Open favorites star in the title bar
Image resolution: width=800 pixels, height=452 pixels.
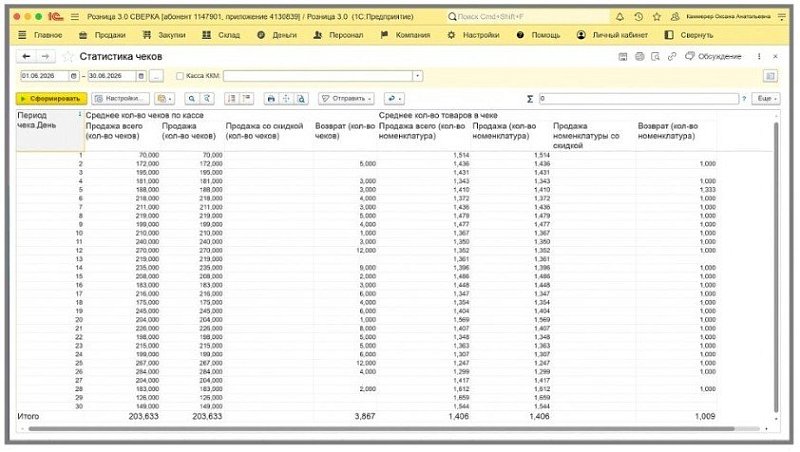pos(657,17)
